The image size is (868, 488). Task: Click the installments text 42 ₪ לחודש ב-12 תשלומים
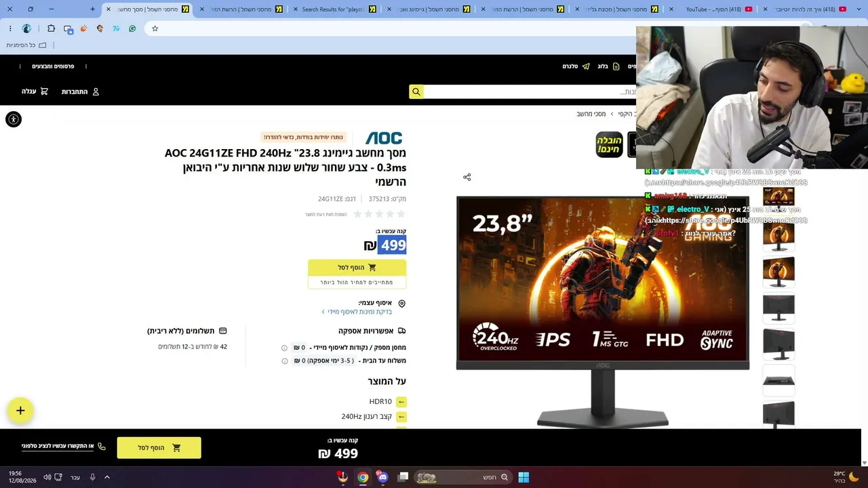coord(193,347)
